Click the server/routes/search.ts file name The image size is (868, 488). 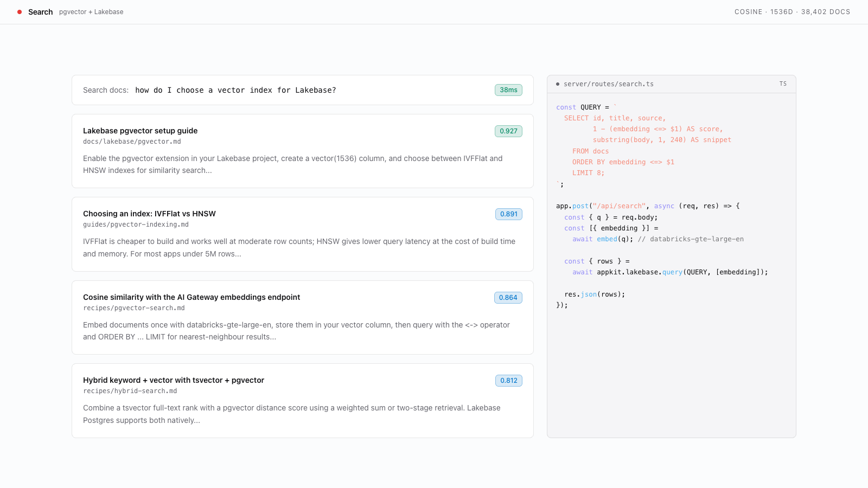click(x=609, y=84)
